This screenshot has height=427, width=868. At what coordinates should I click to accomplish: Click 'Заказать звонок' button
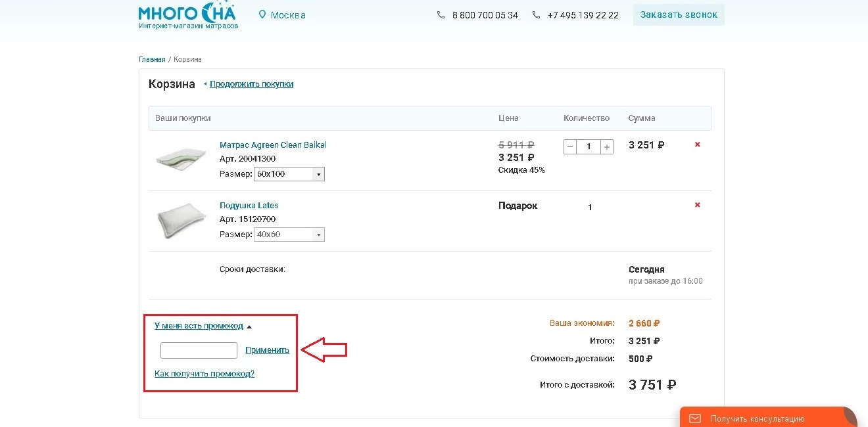pos(679,15)
